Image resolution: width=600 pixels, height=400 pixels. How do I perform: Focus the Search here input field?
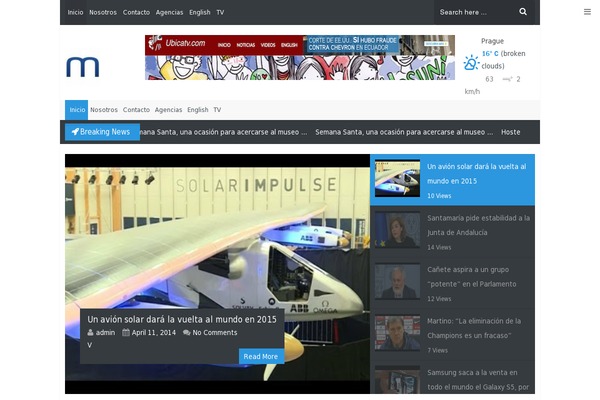coord(474,12)
